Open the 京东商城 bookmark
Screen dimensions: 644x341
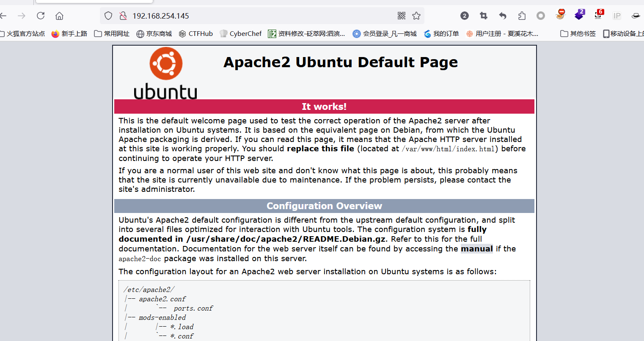(x=154, y=33)
